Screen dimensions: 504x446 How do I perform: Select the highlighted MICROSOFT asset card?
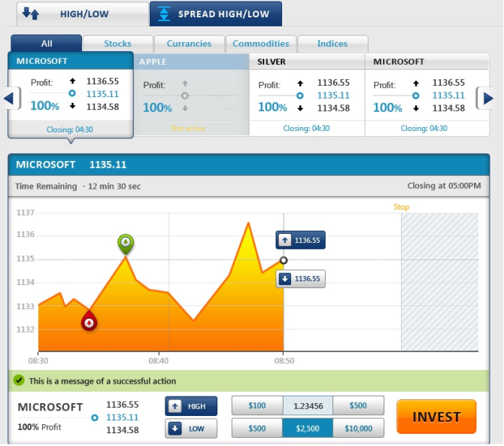71,96
